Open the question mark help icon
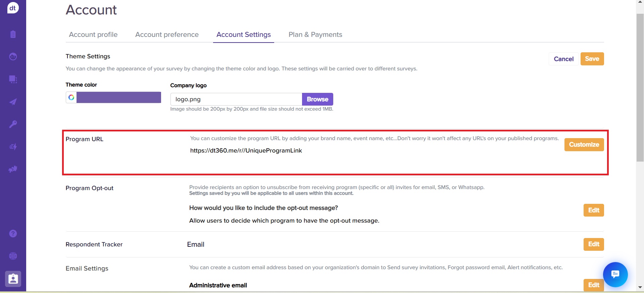This screenshot has width=644, height=293. [13, 234]
